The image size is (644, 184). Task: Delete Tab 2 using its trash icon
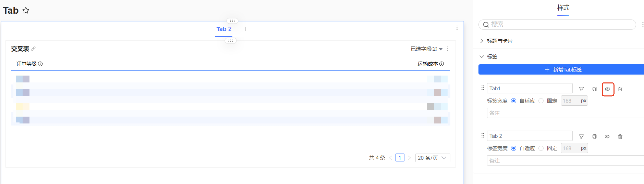(620, 136)
